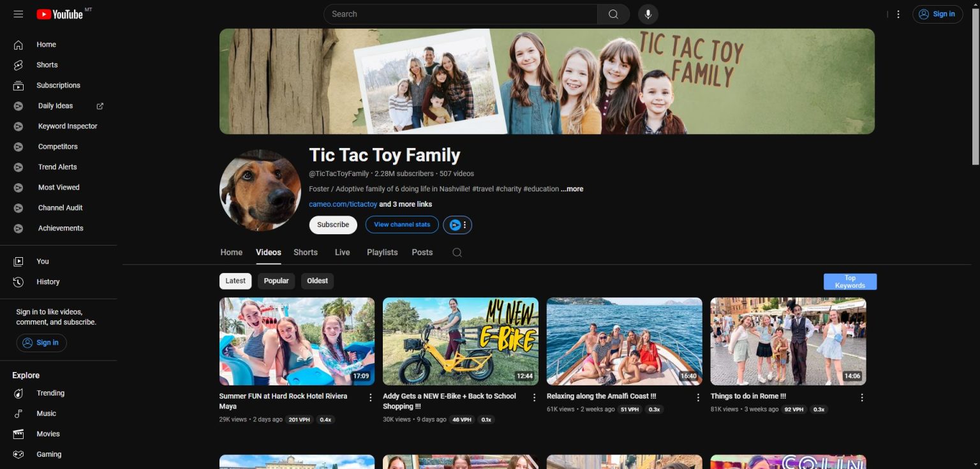The image size is (980, 469).
Task: Expand the and 3 more links section
Action: [405, 204]
